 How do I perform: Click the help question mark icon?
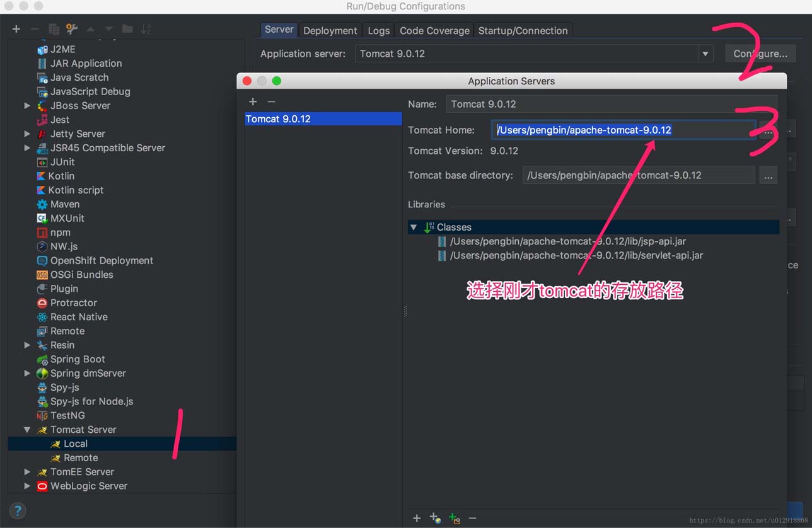18,510
